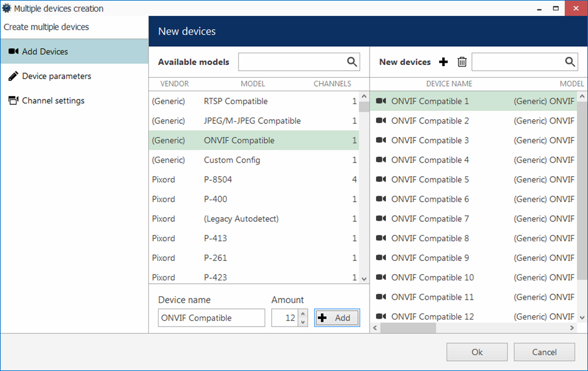Select the Pixord P-8504 model row

point(254,180)
